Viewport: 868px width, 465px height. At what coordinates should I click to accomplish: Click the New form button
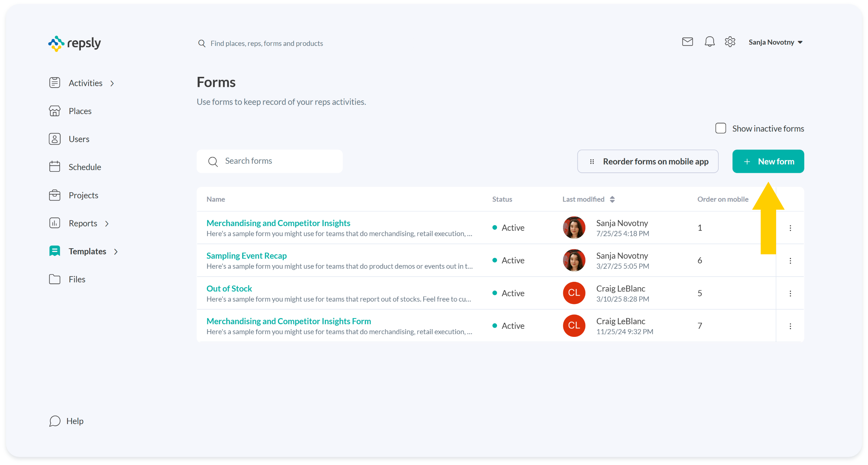[x=768, y=161]
